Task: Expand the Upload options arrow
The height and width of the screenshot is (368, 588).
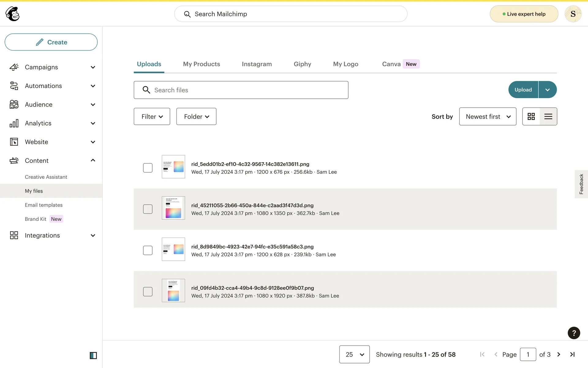Action: point(548,90)
